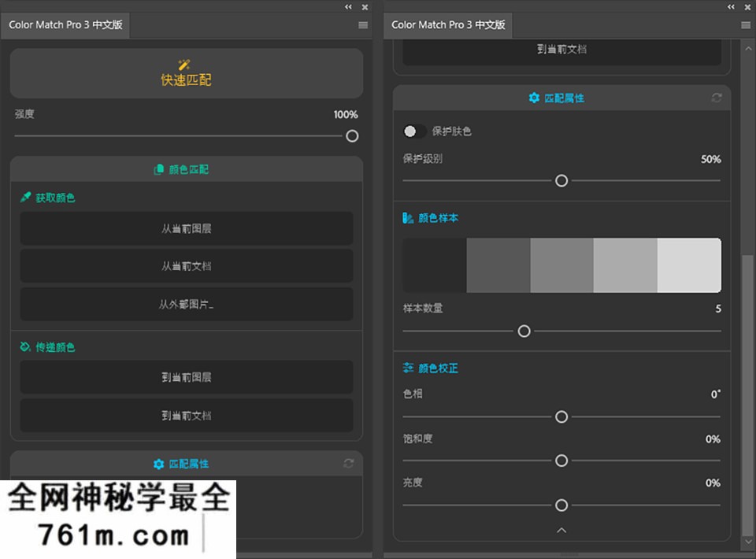756x559 pixels.
Task: Click 匹配属性 gear icon in left panel
Action: pos(158,464)
